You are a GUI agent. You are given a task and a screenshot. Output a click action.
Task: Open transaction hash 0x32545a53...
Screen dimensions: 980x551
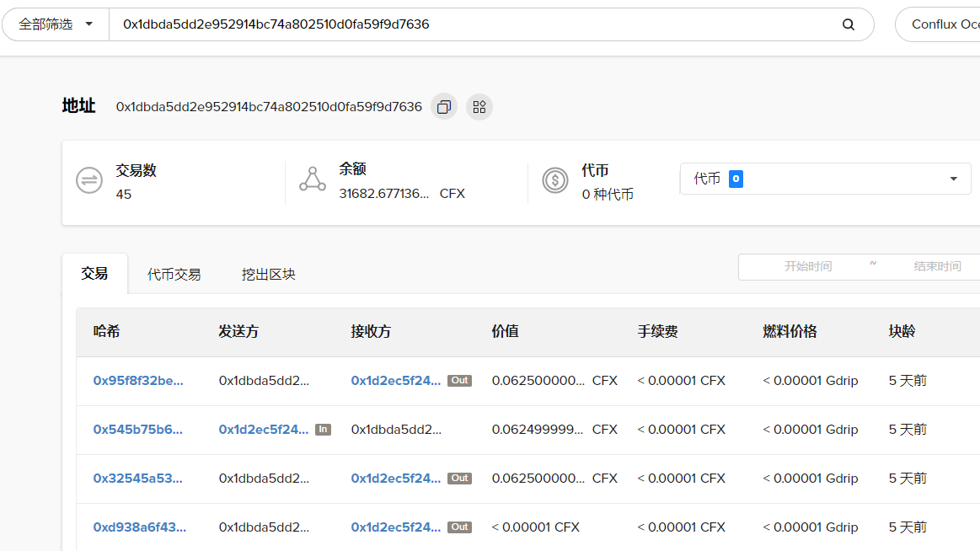tap(138, 479)
